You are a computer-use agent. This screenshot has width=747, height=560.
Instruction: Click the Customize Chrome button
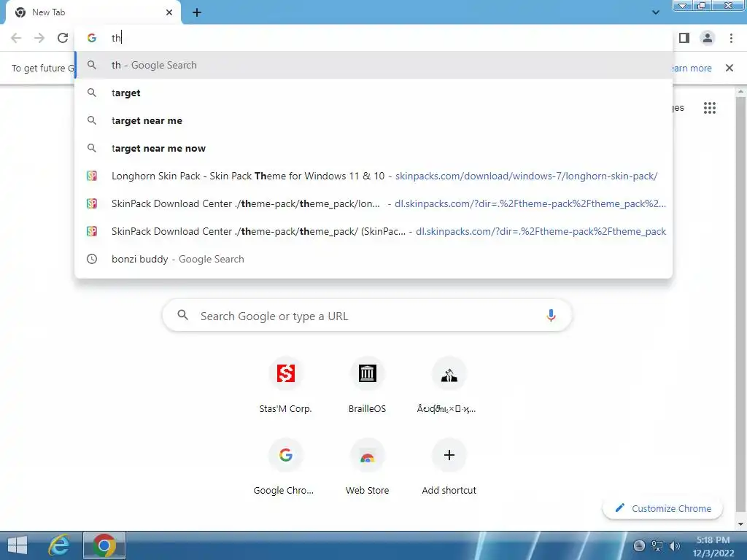662,508
